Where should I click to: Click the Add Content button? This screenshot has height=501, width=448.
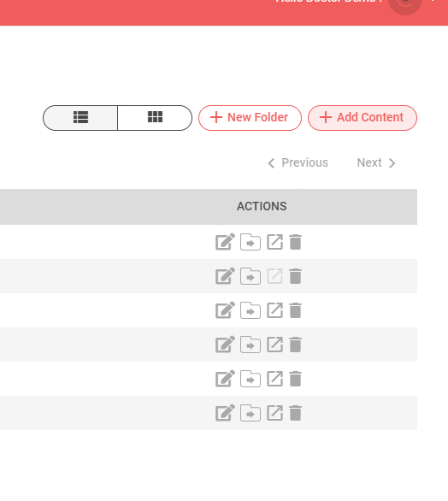(x=363, y=118)
